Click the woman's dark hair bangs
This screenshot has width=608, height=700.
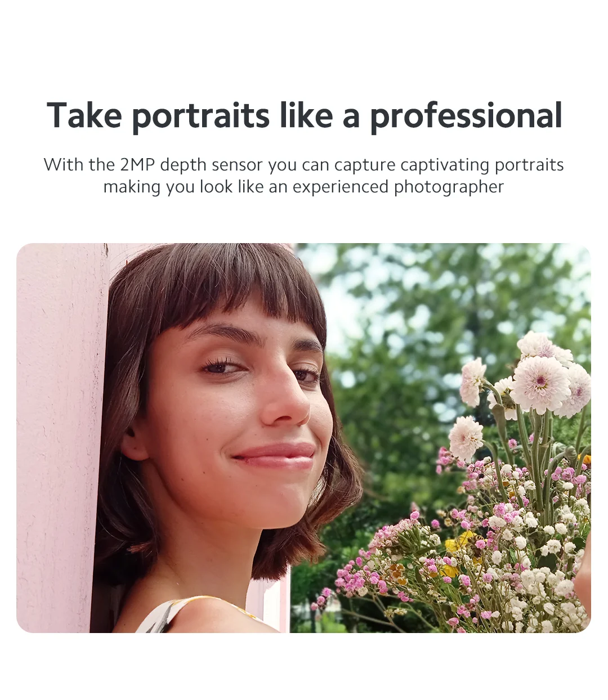tap(225, 287)
